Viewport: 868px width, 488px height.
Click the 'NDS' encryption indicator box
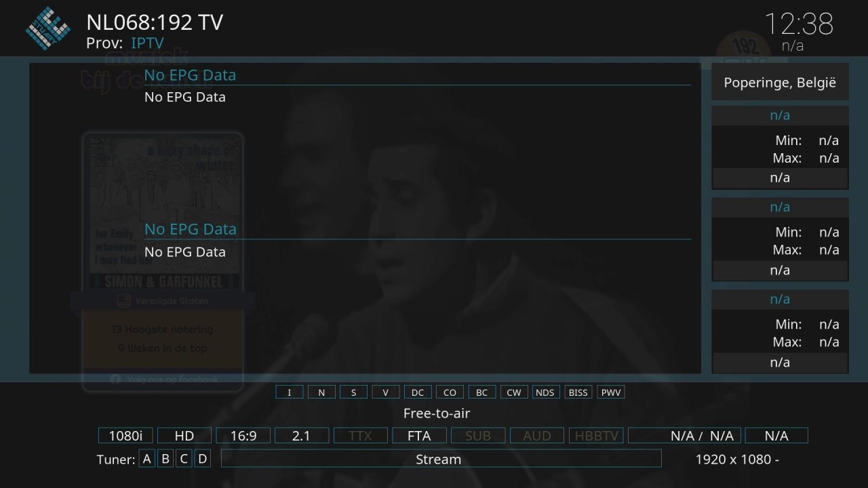tap(545, 392)
